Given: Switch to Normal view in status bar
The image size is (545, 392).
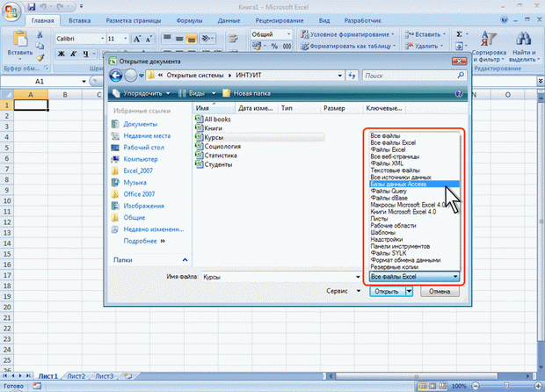Looking at the screenshot, I should (422, 386).
